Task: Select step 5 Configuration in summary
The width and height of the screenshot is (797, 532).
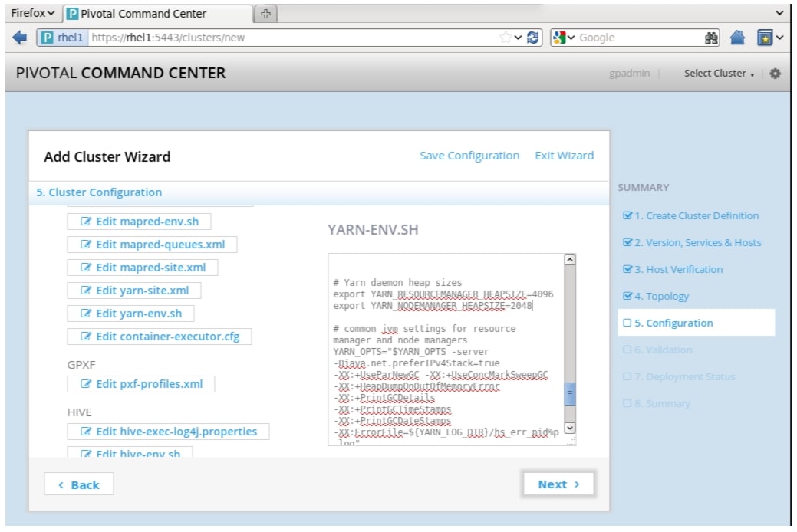Action: pos(696,323)
